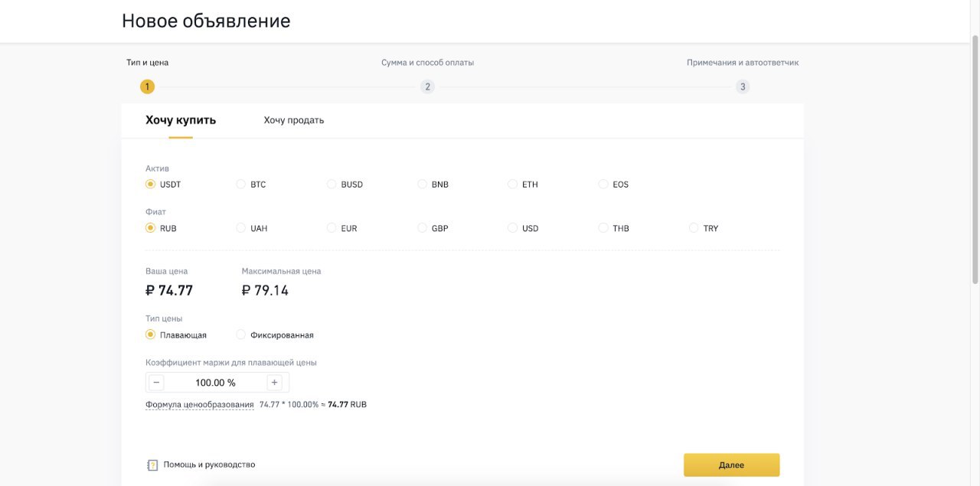Select BNB as the asset

click(x=422, y=184)
